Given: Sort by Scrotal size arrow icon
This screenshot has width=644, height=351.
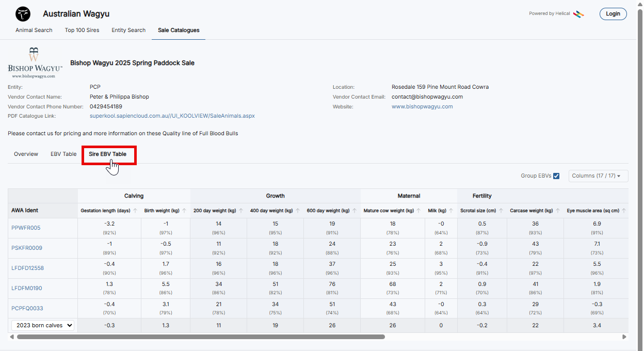Looking at the screenshot, I should [501, 211].
